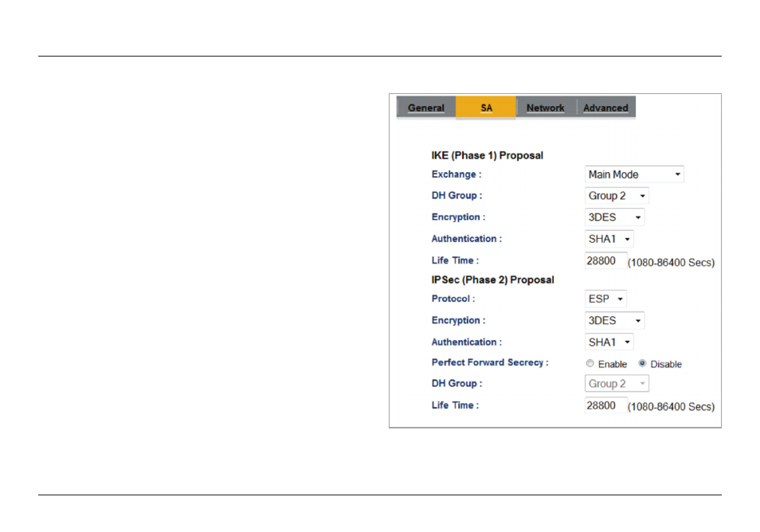Image resolution: width=760 pixels, height=532 pixels.
Task: Open the Protocol ESP dropdown
Action: (605, 299)
